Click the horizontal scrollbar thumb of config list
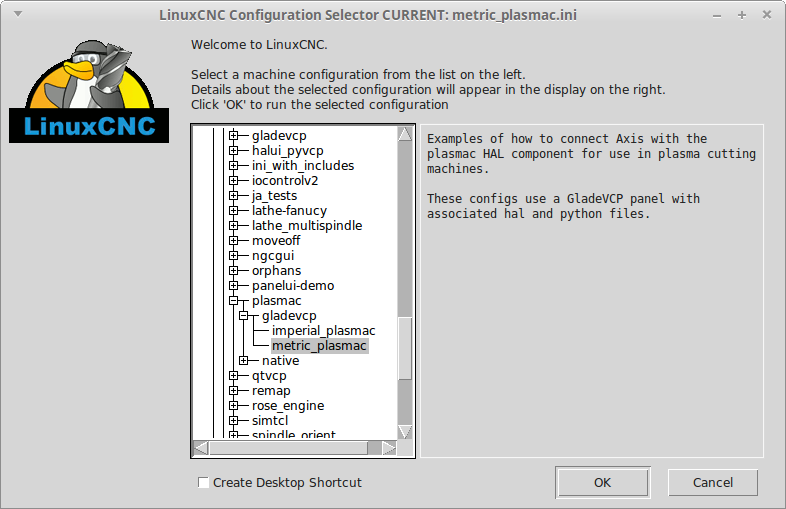The image size is (786, 509). [x=288, y=448]
